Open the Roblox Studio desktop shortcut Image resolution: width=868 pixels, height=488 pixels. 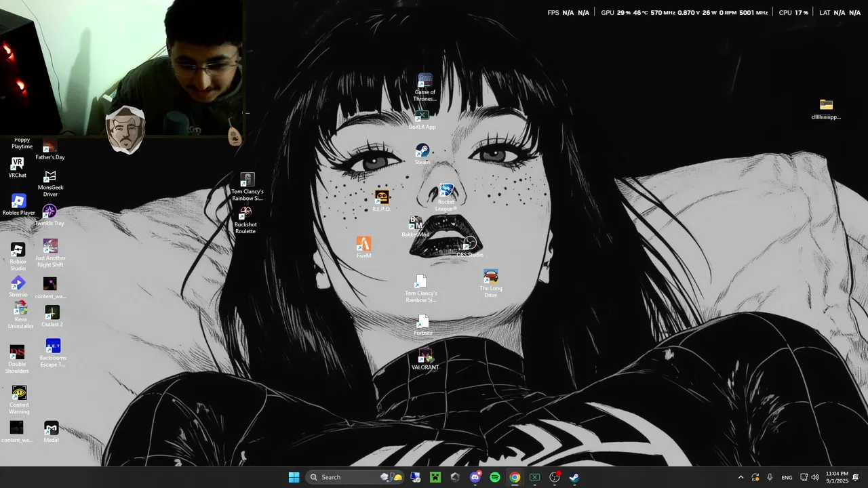pyautogui.click(x=18, y=257)
